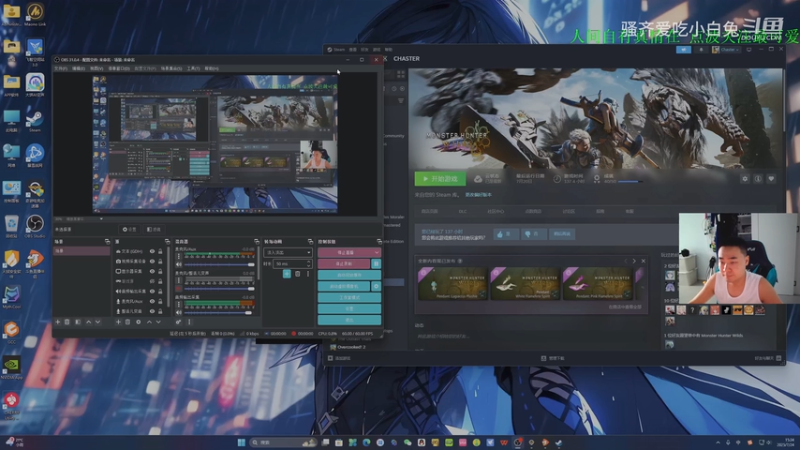Viewport: 800px width, 450px height.
Task: Toggle lock on 音频输出采集 source
Action: 160,291
